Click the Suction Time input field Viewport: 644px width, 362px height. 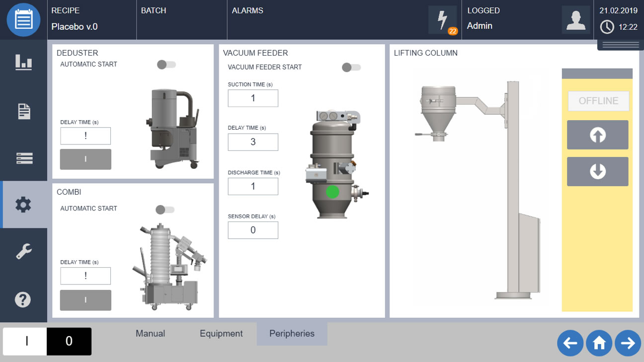(253, 98)
